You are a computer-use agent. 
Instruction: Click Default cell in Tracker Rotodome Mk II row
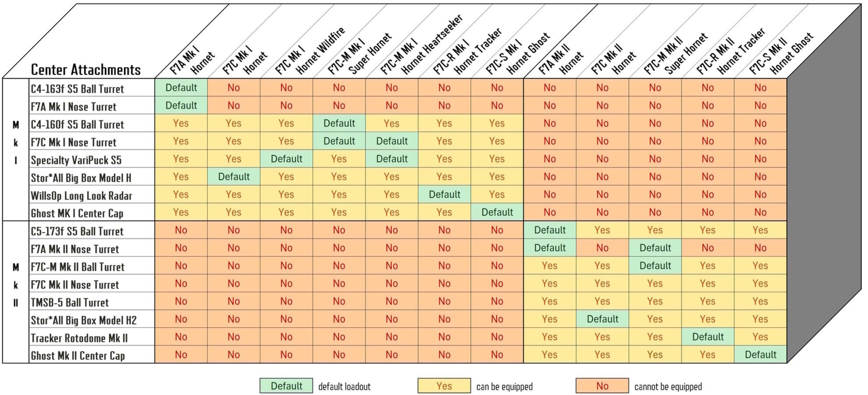point(708,337)
